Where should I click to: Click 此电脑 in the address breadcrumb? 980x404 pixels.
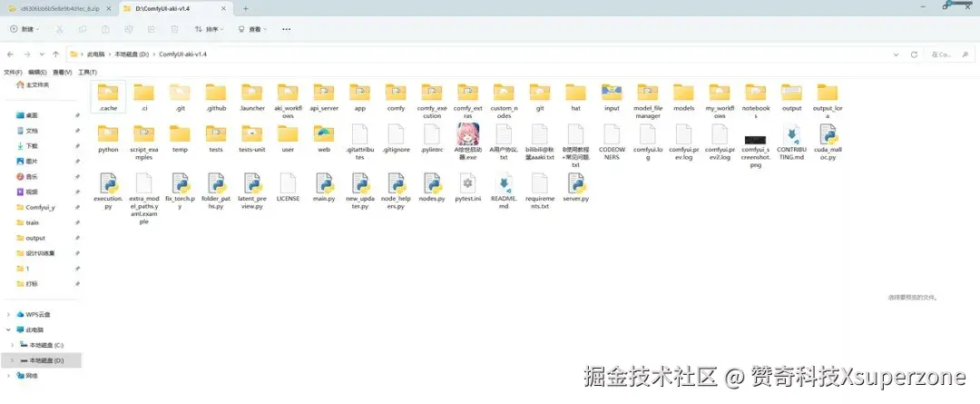click(95, 54)
